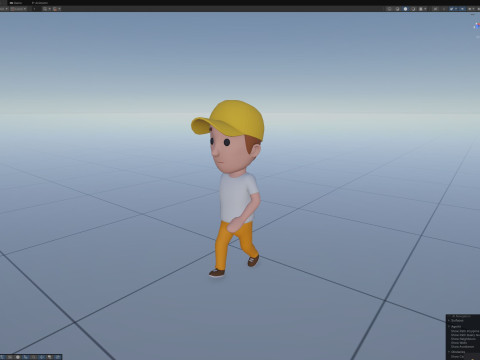The image size is (480, 360).
Task: Expand the Surfaces section in navigation overlay
Action: (449, 320)
